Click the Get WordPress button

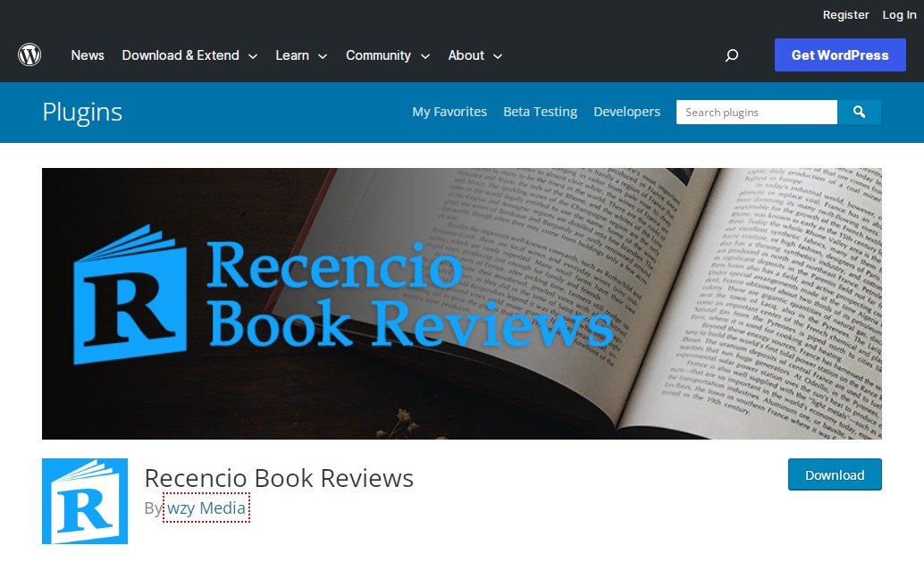pos(840,55)
